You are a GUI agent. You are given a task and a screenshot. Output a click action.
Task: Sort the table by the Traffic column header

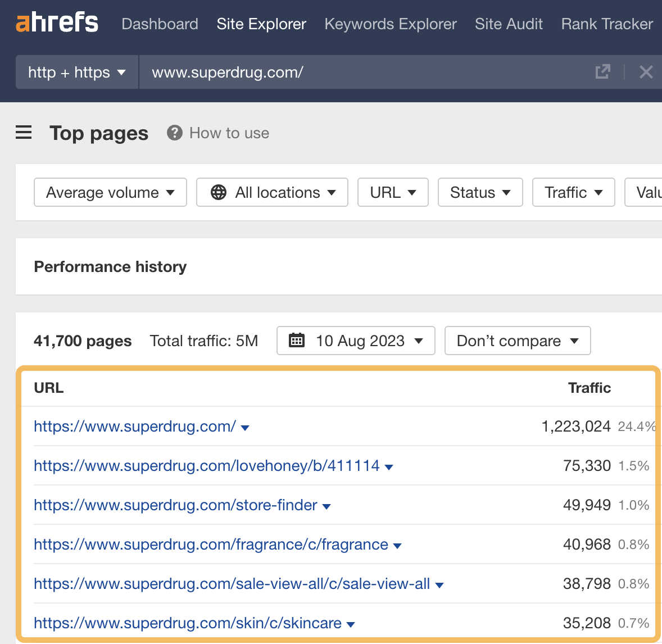(x=589, y=388)
